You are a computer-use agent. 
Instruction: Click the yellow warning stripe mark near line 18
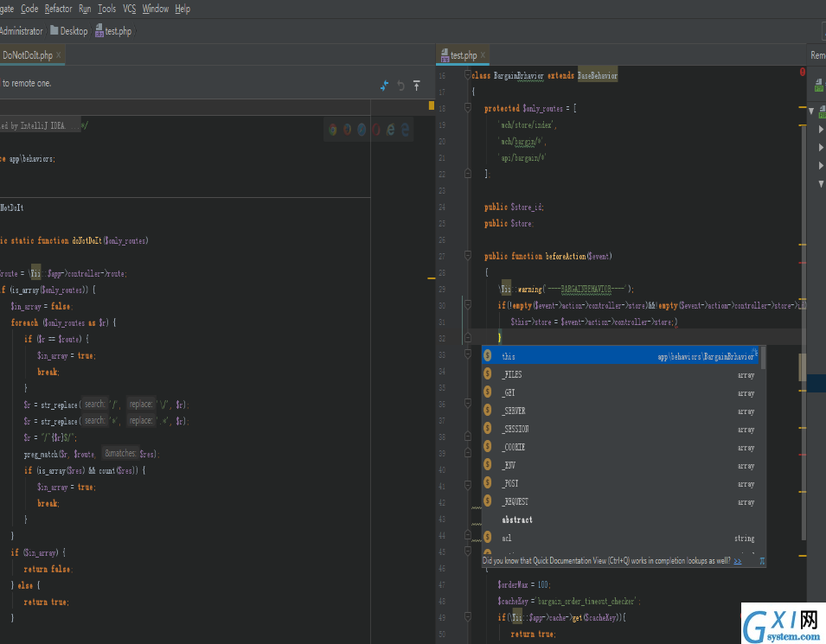pos(803,107)
